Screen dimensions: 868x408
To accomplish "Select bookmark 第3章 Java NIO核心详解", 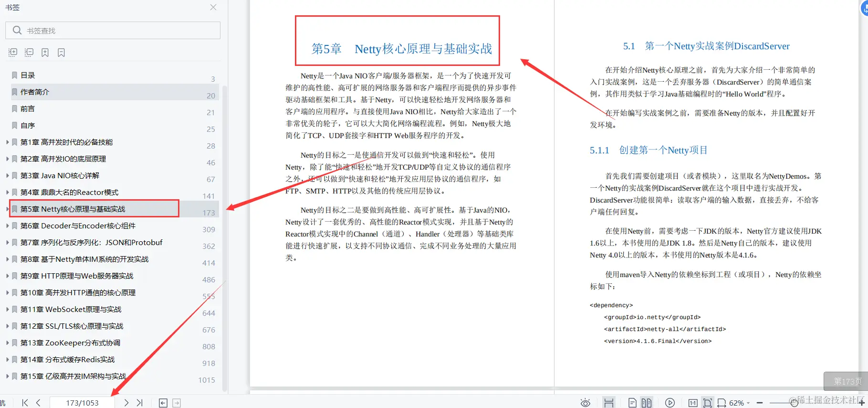I will (60, 175).
